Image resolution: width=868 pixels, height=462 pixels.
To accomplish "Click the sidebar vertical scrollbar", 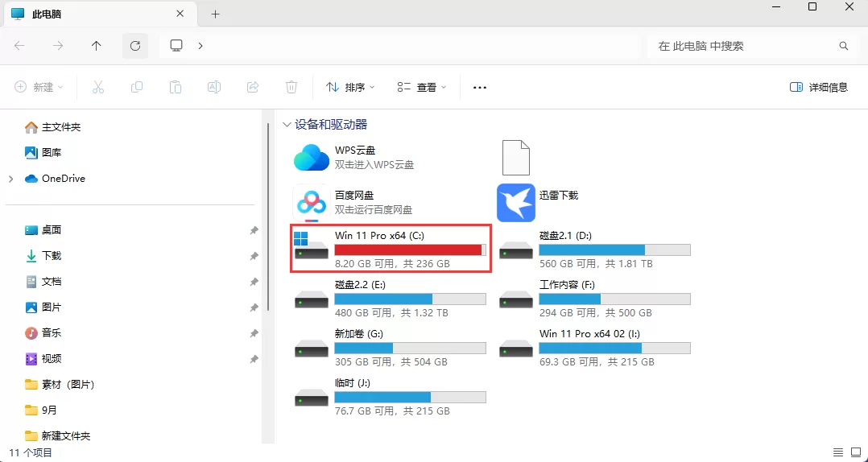I will [x=268, y=217].
